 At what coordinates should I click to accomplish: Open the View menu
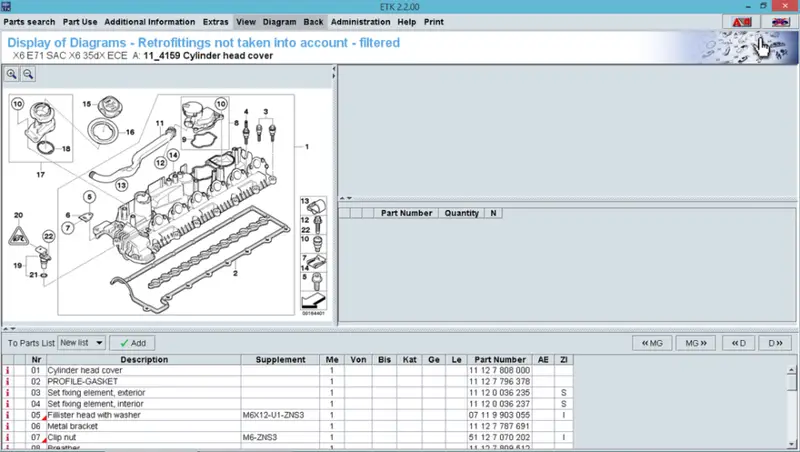pyautogui.click(x=245, y=22)
